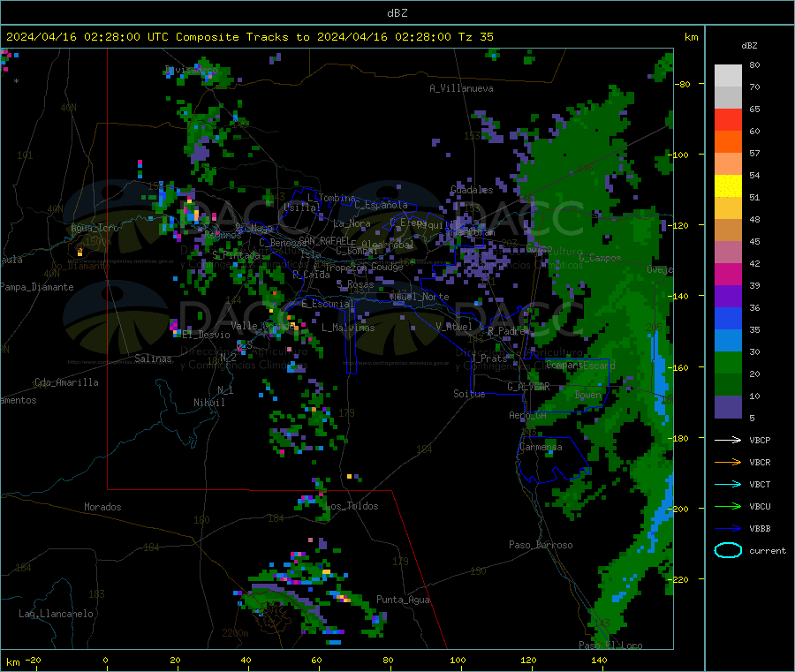Click the '-20' tick on bottom axis

(34, 660)
